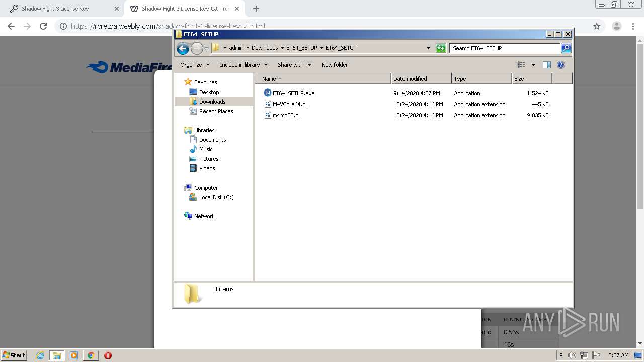Launch the media player from the taskbar
This screenshot has width=644, height=362.
pos(74,355)
